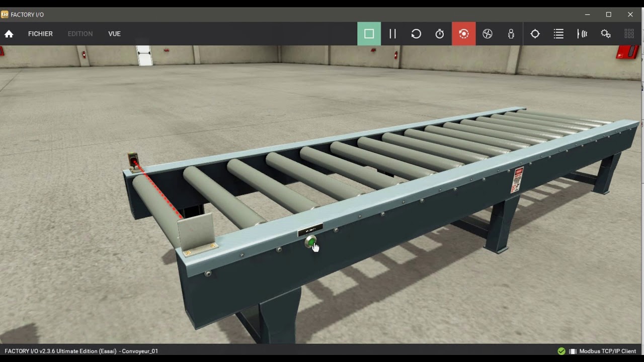Toggle the red orbit camera mode

pyautogui.click(x=463, y=34)
